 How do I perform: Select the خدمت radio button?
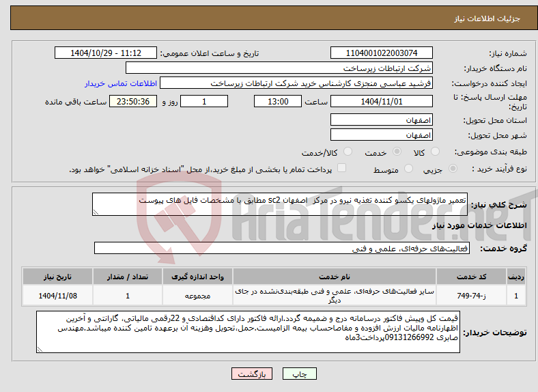[397, 152]
